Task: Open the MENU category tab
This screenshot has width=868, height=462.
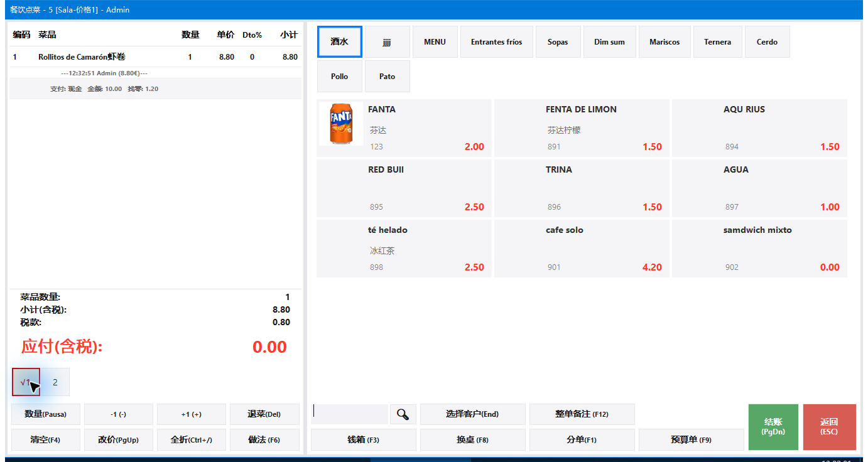Action: [435, 42]
